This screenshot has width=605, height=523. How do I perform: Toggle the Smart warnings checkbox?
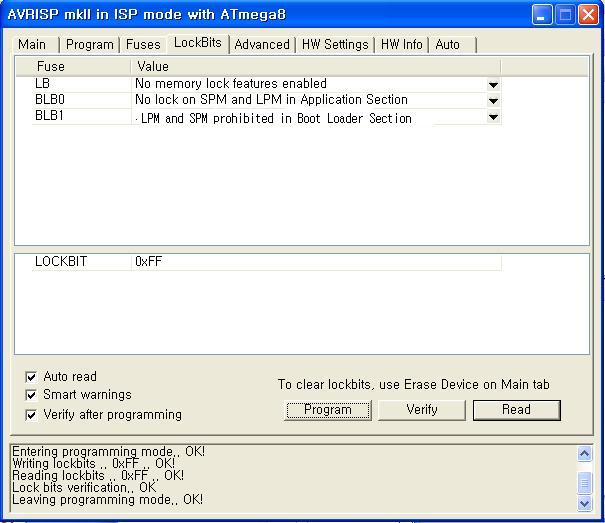coord(31,395)
